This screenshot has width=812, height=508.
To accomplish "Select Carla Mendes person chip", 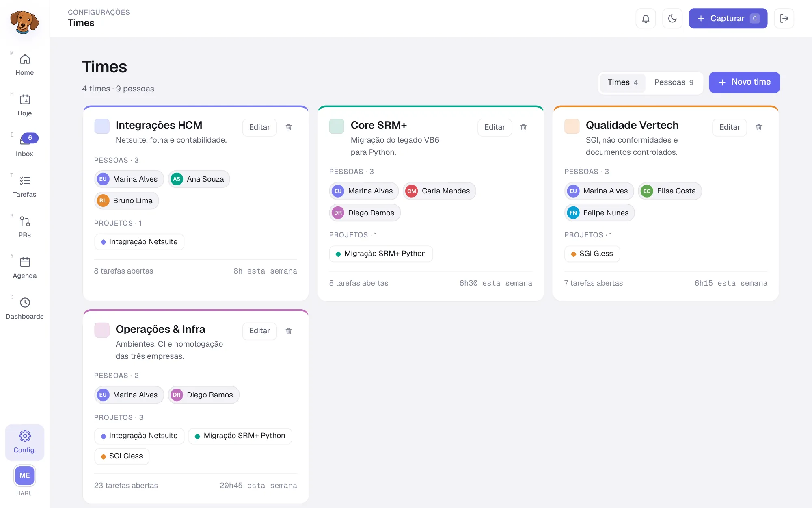I will pyautogui.click(x=439, y=191).
